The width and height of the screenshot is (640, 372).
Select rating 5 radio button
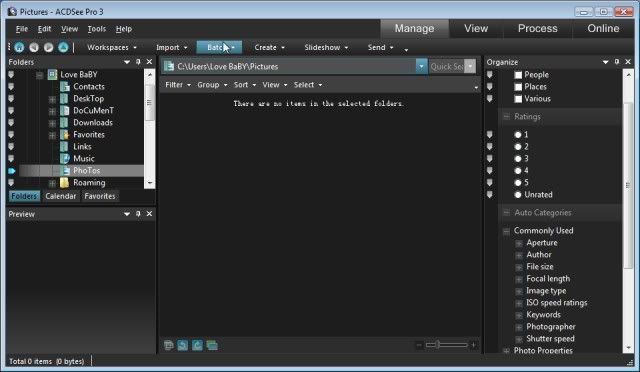coord(518,183)
